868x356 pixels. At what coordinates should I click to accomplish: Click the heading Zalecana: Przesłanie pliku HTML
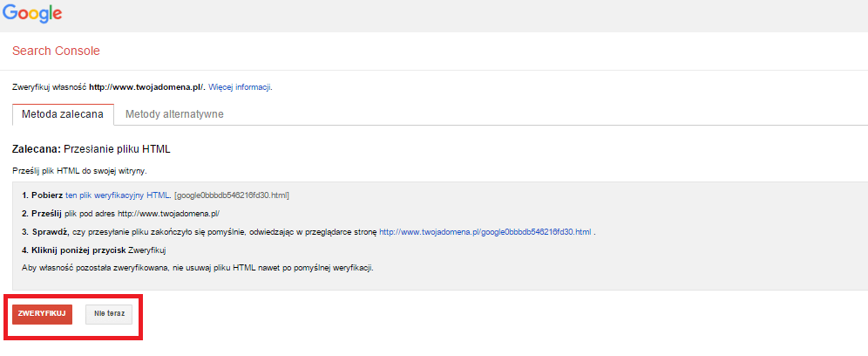(x=92, y=150)
